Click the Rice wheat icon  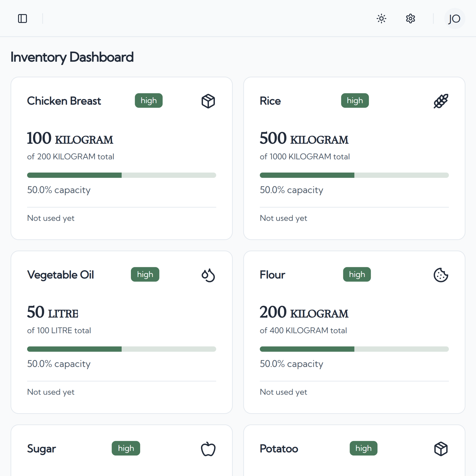pyautogui.click(x=441, y=101)
